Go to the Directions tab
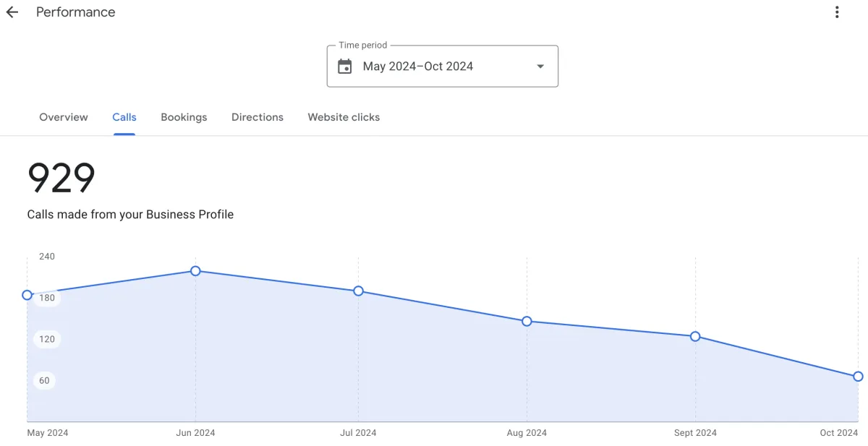Viewport: 868px width, 446px height. coord(258,117)
